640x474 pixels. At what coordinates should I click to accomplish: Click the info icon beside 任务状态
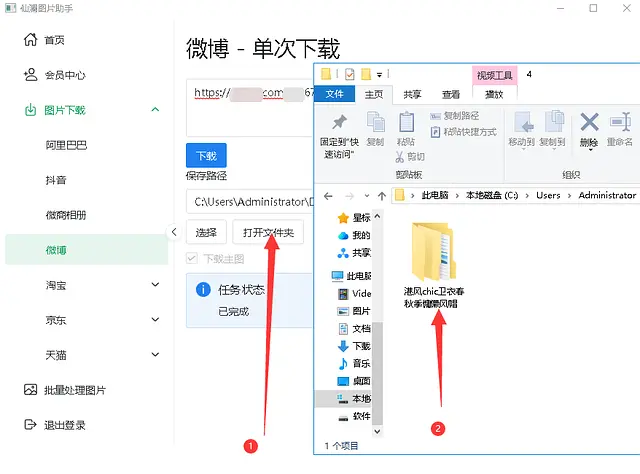203,289
